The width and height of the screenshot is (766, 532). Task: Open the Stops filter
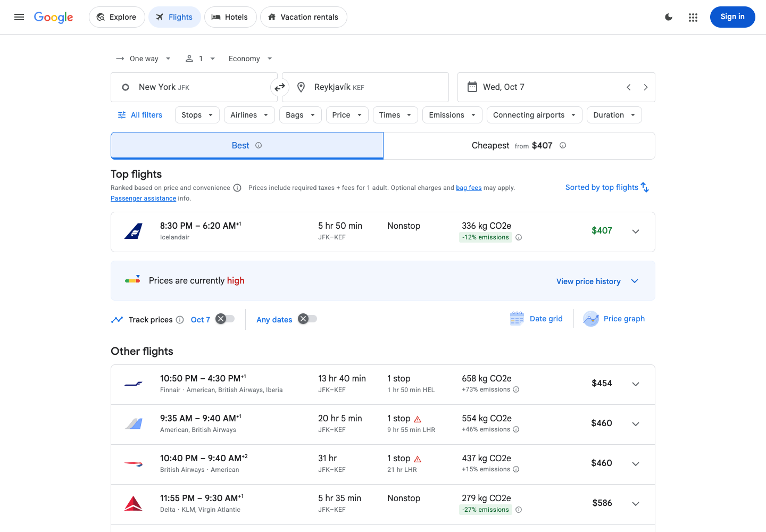tap(197, 115)
